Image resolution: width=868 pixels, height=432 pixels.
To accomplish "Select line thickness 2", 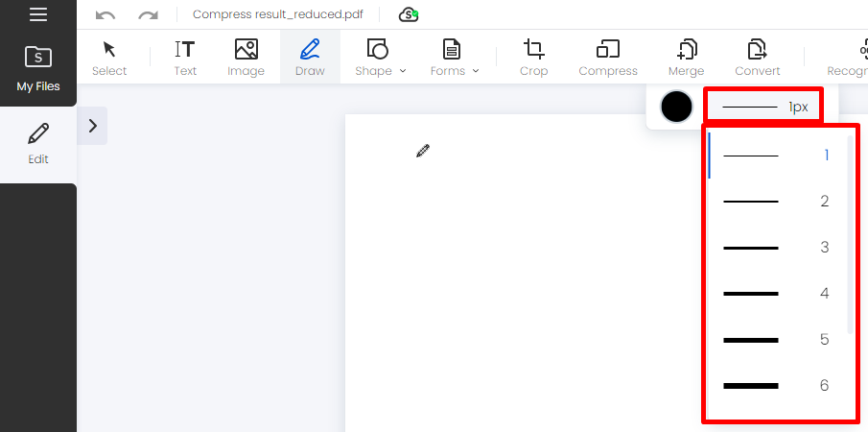I will (777, 202).
